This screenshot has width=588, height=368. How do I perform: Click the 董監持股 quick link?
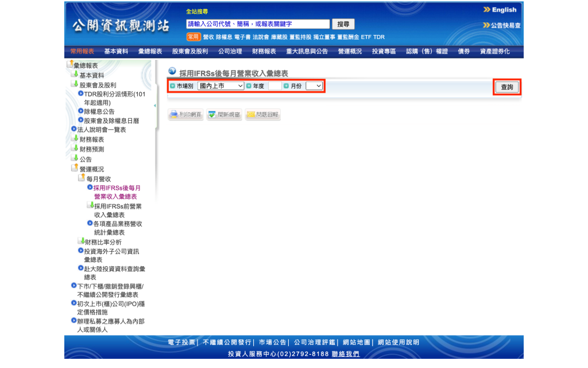[x=300, y=37]
